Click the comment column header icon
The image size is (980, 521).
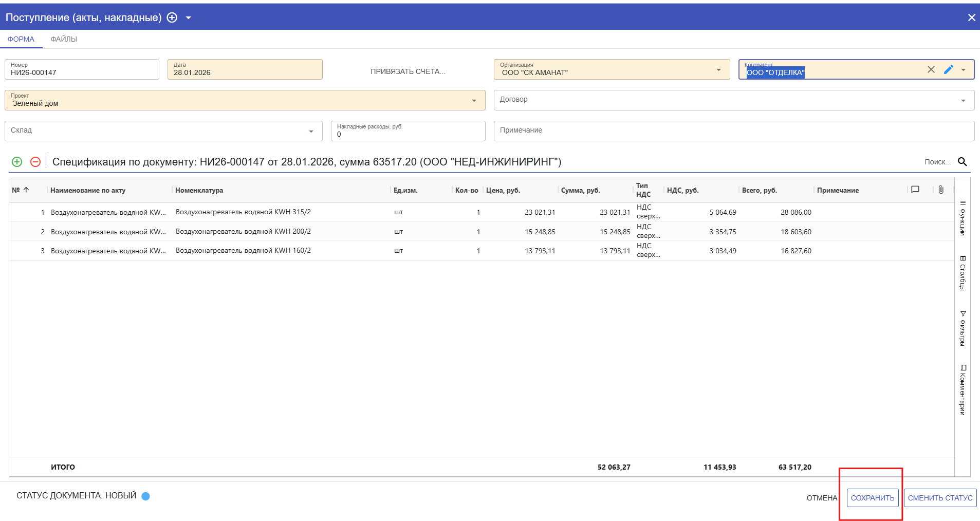[x=915, y=190]
